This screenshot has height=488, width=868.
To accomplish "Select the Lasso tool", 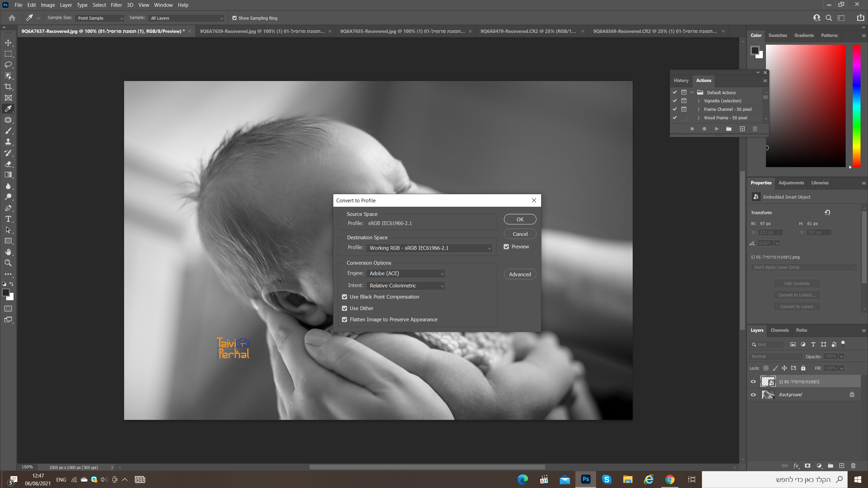I will tap(8, 65).
